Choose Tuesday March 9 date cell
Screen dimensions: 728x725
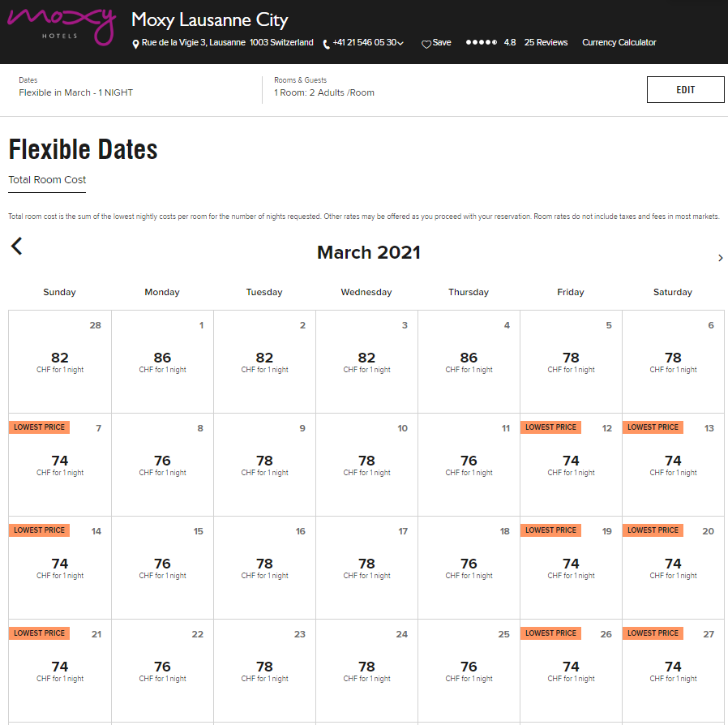[264, 465]
